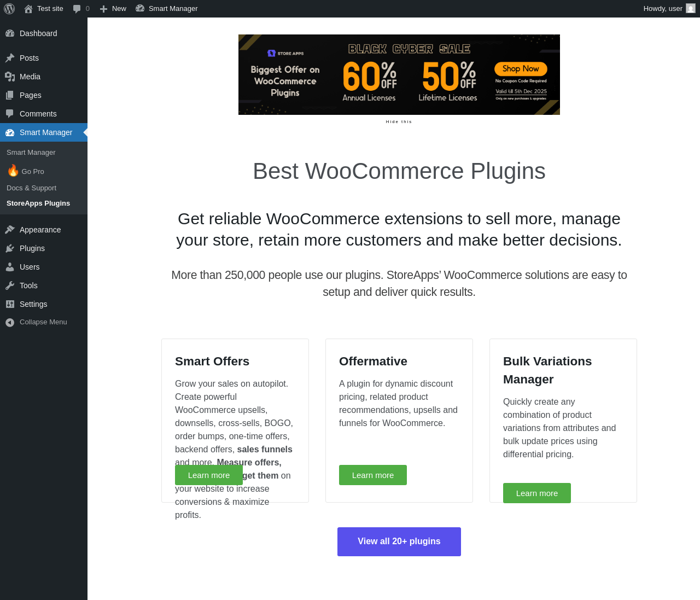Image resolution: width=700 pixels, height=600 pixels.
Task: Open the Settings menu
Action: click(x=44, y=304)
